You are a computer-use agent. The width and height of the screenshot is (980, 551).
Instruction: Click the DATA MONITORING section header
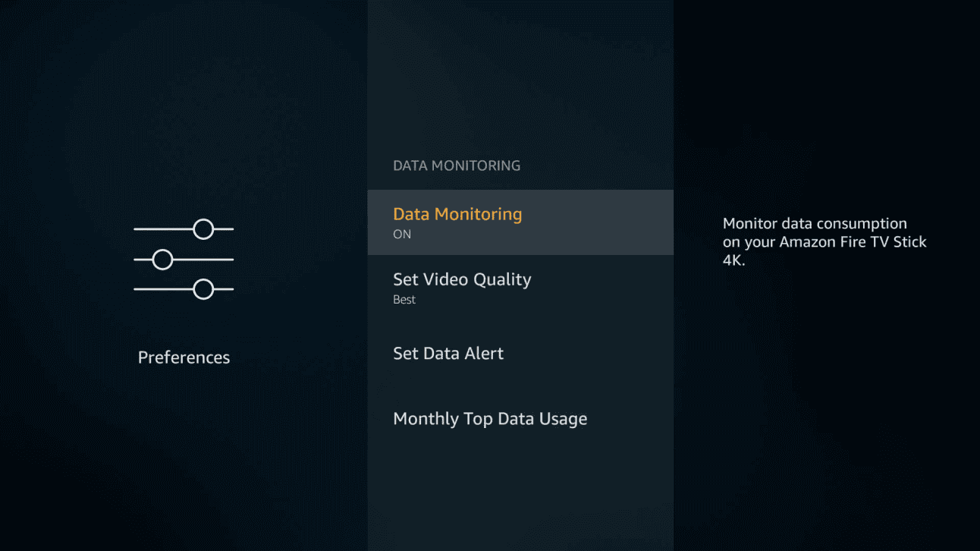tap(456, 165)
